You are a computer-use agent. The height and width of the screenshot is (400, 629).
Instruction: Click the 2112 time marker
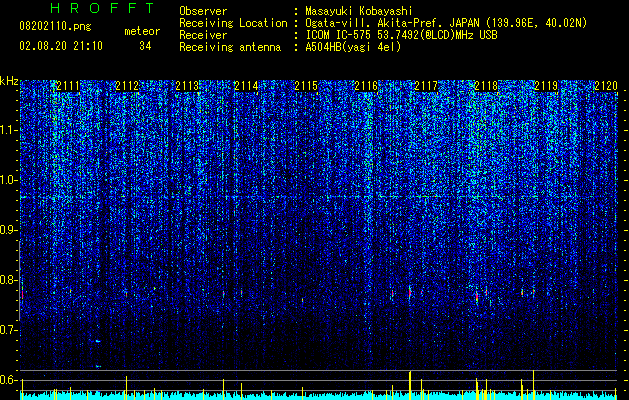coord(127,86)
